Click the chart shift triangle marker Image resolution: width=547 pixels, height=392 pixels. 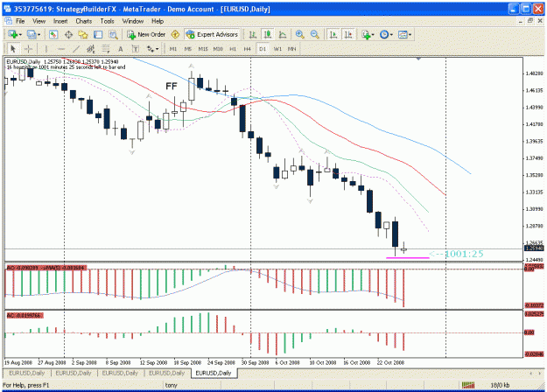[418, 59]
